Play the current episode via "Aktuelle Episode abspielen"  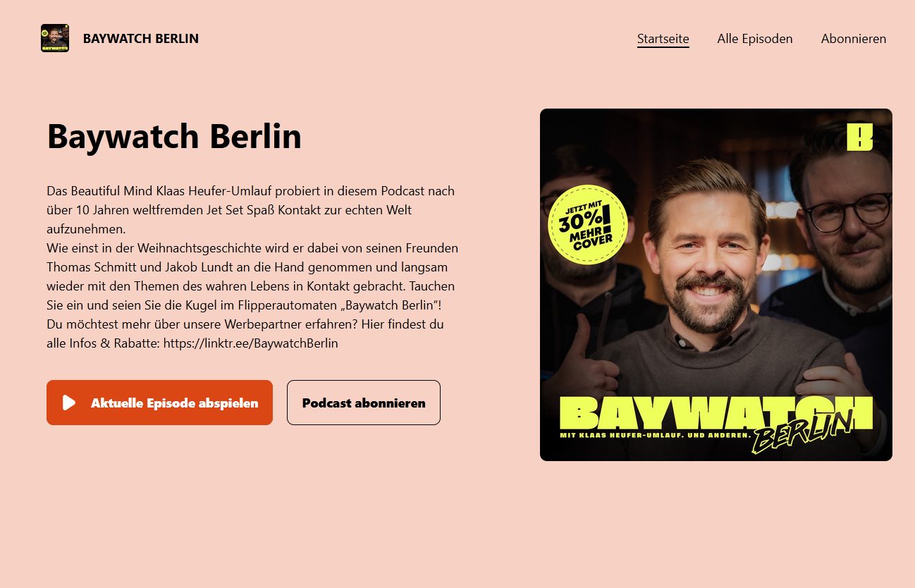159,403
